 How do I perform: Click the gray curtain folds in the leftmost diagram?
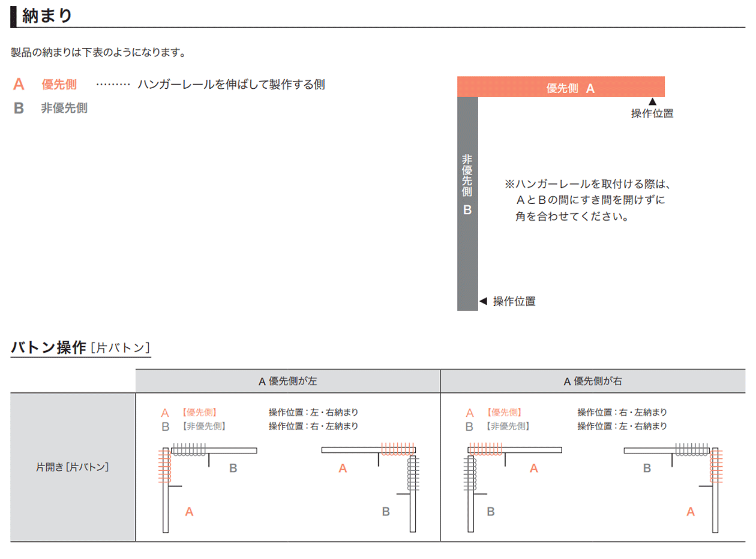coord(188,449)
